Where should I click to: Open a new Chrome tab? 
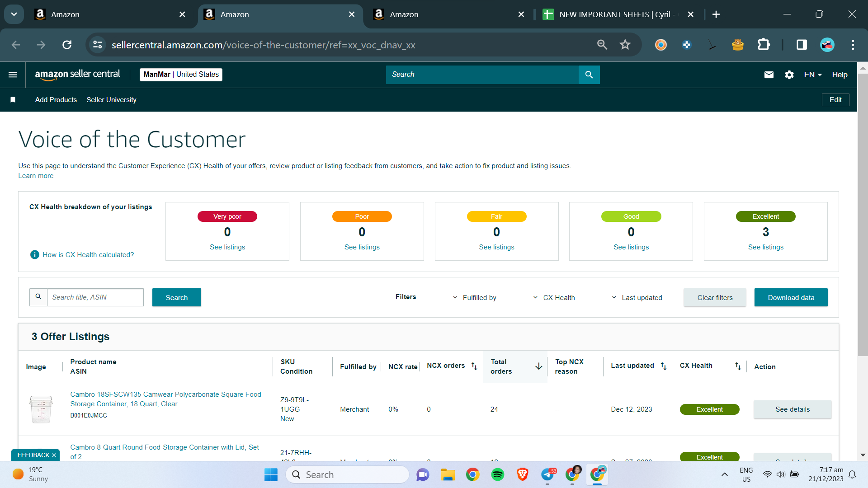716,14
